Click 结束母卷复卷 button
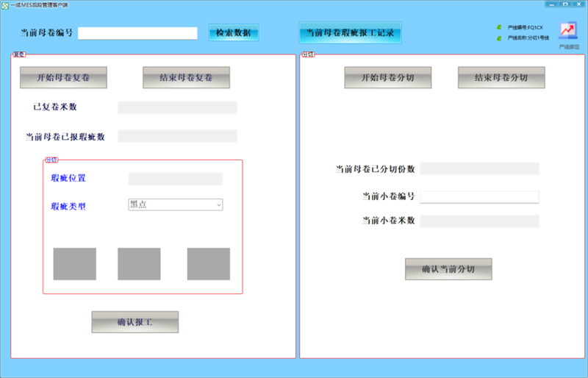This screenshot has height=378, width=588. click(x=186, y=77)
